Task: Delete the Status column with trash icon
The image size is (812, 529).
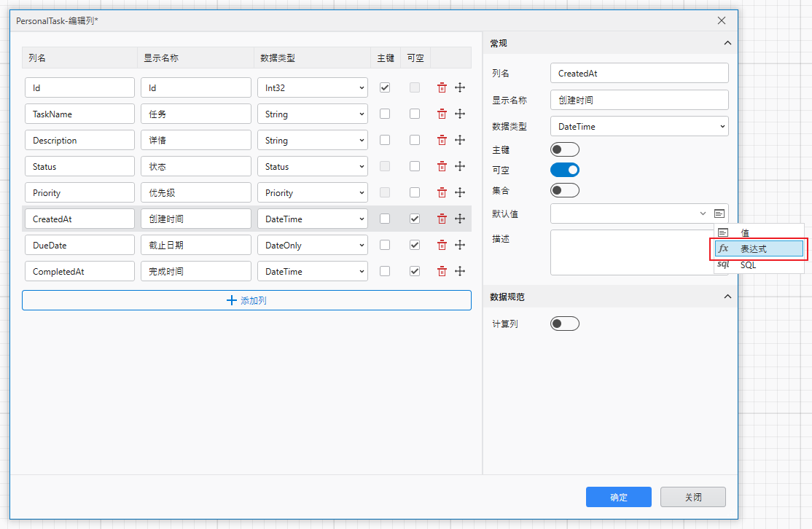Action: coord(442,166)
